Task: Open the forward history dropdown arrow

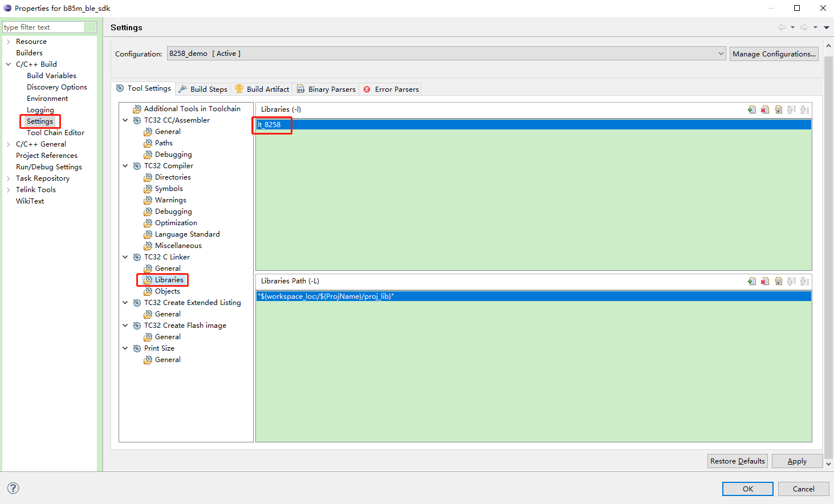Action: 815,27
